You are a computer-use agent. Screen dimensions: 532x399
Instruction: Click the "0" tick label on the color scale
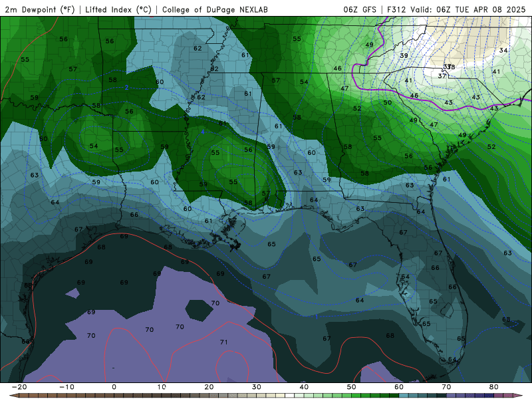tap(114, 387)
